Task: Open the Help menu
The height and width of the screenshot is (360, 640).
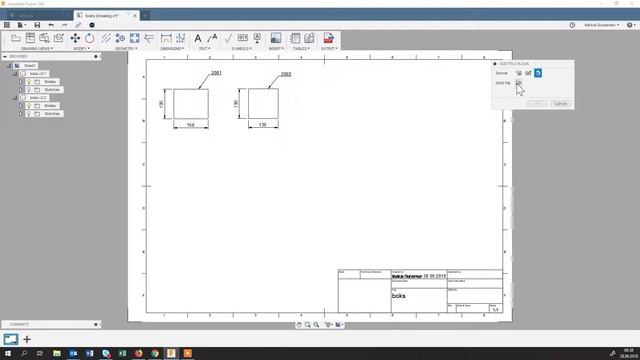Action: point(631,25)
